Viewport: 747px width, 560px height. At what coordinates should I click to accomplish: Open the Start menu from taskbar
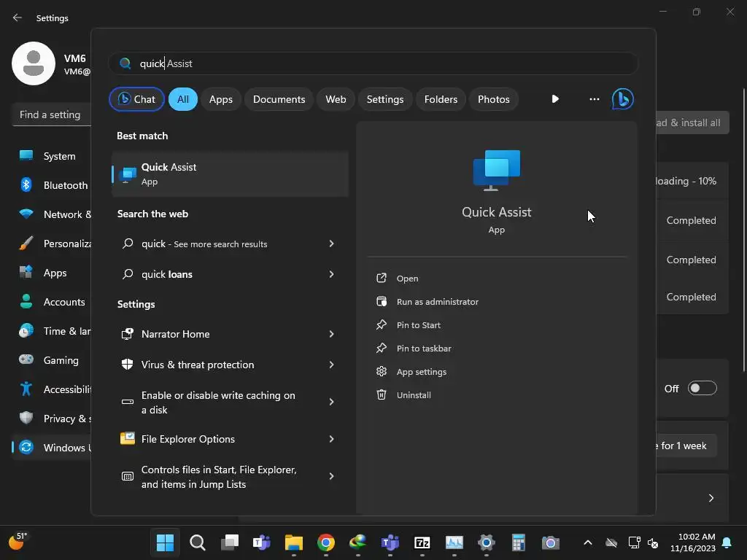[166, 542]
